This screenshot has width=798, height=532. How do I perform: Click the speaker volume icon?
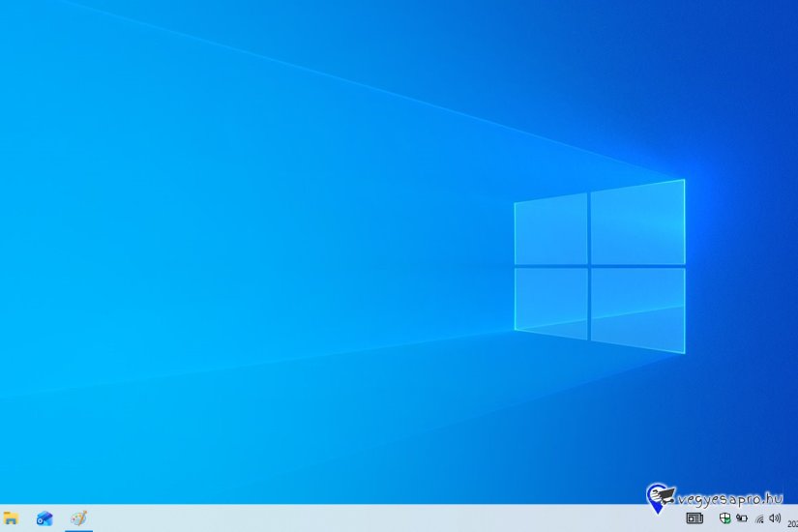pos(775,518)
